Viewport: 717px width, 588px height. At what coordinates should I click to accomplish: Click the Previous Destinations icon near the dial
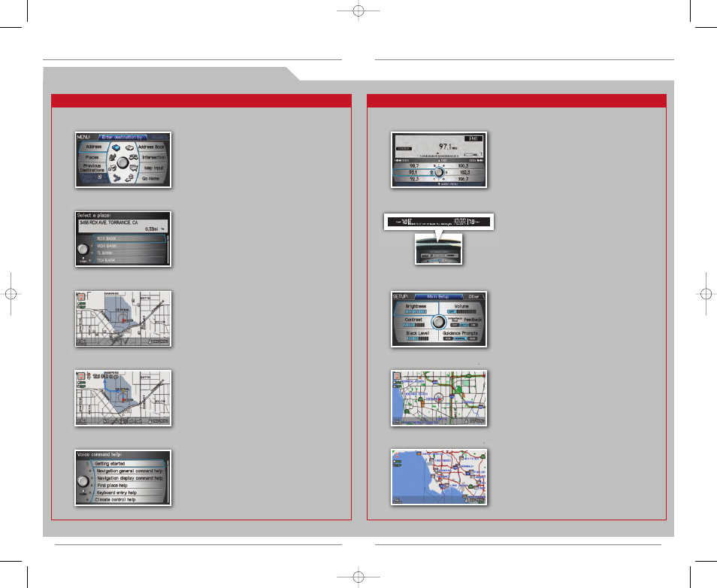pyautogui.click(x=112, y=168)
